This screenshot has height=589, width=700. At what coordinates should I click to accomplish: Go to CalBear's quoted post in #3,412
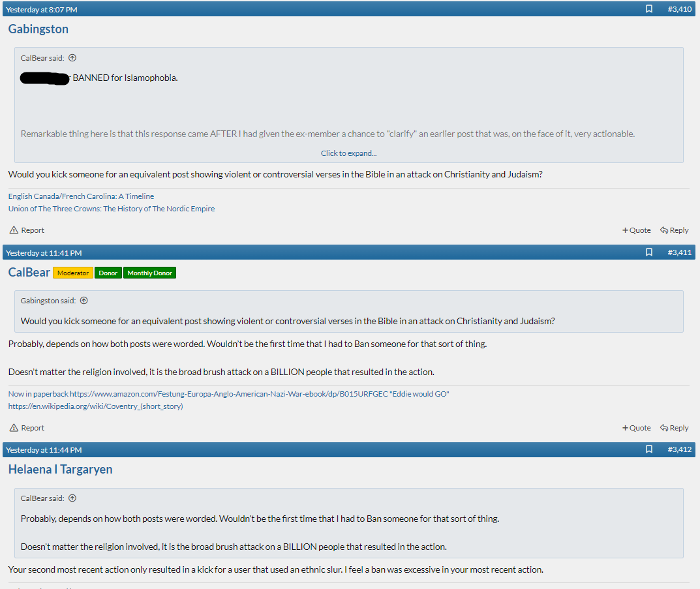click(72, 498)
